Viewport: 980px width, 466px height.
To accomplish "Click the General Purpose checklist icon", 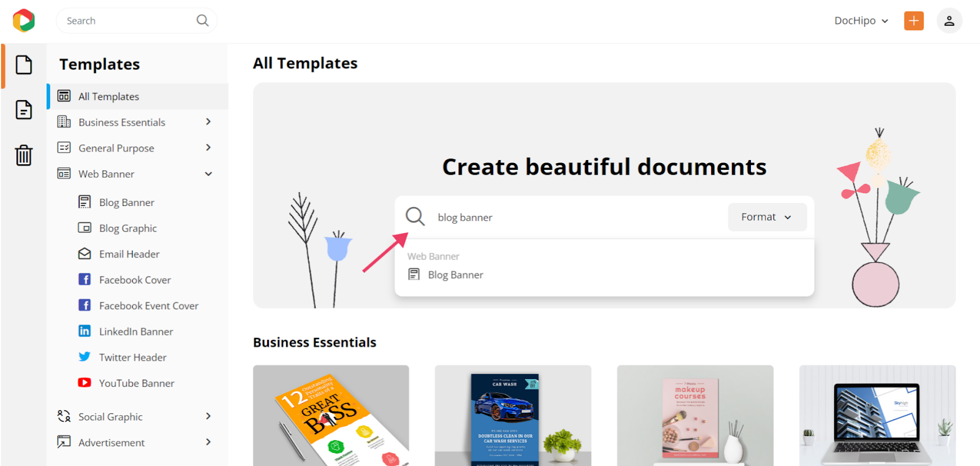I will (x=64, y=148).
